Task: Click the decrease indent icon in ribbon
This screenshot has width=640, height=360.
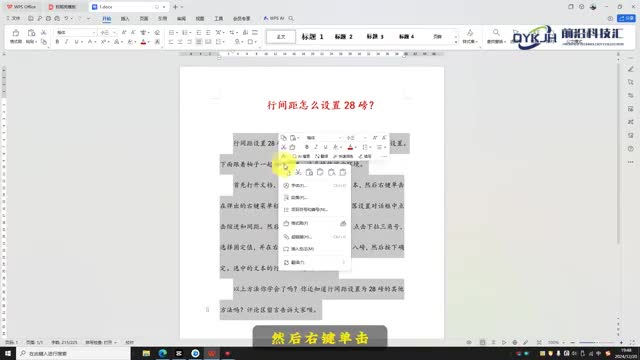Action: coord(199,32)
